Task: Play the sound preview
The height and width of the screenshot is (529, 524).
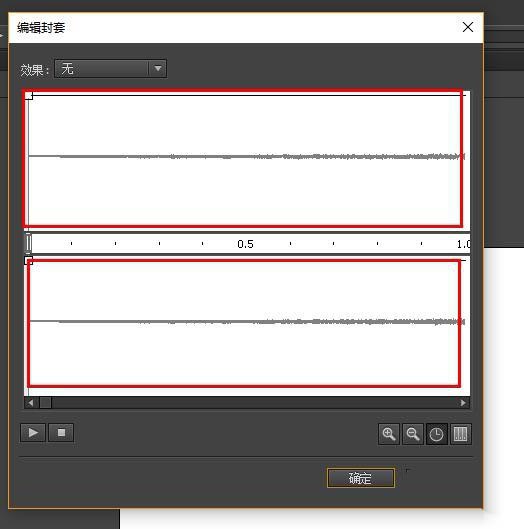Action: [33, 433]
